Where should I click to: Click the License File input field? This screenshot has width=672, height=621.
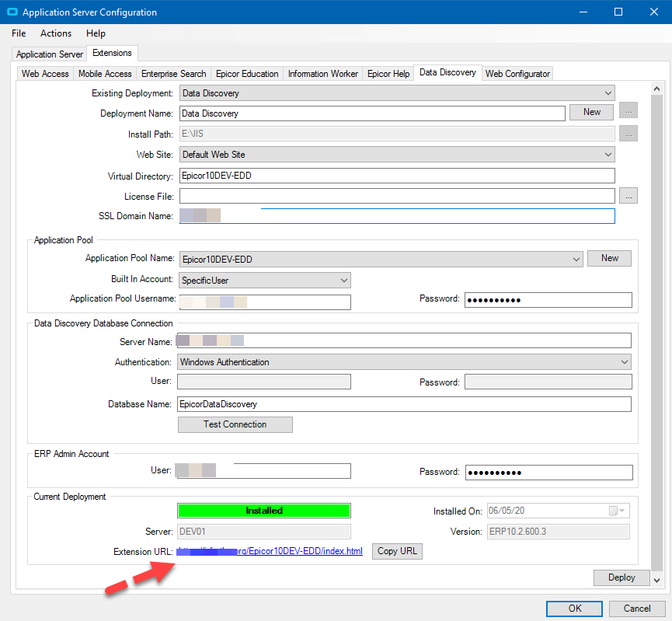397,196
